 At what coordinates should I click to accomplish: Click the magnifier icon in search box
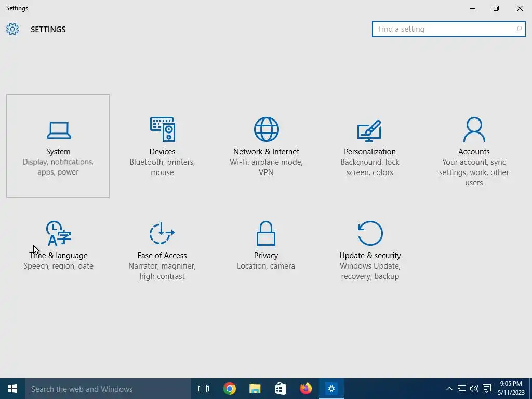(x=518, y=29)
